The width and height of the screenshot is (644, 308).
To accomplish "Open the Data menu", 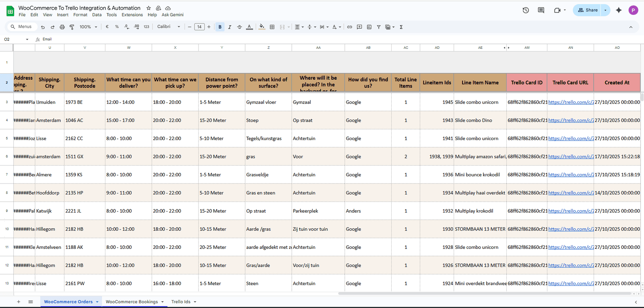I will (x=97, y=15).
